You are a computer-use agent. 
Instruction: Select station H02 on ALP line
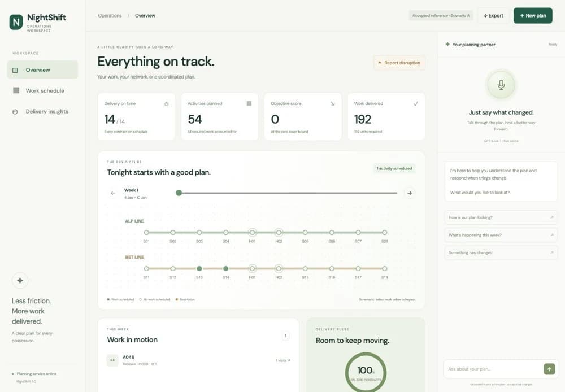(x=279, y=232)
